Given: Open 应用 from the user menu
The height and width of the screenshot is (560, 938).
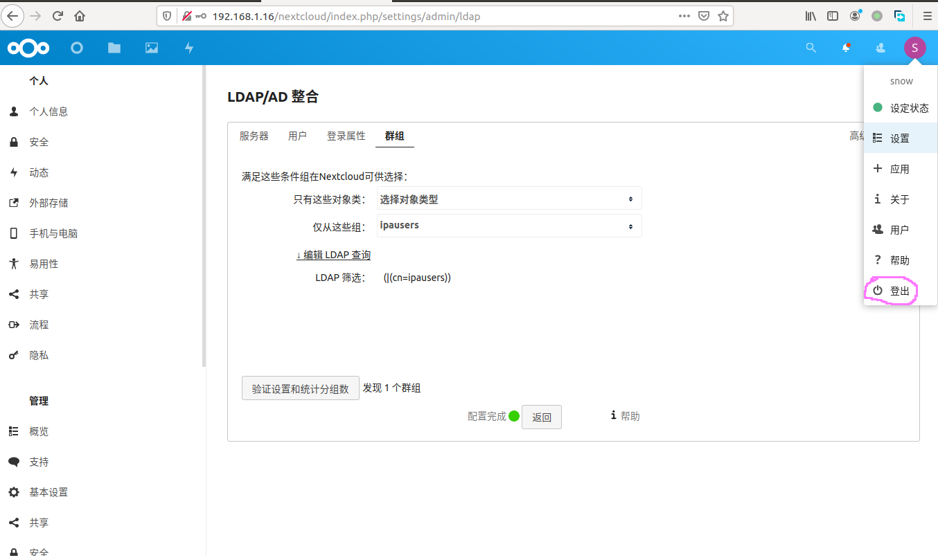Looking at the screenshot, I should [x=901, y=169].
